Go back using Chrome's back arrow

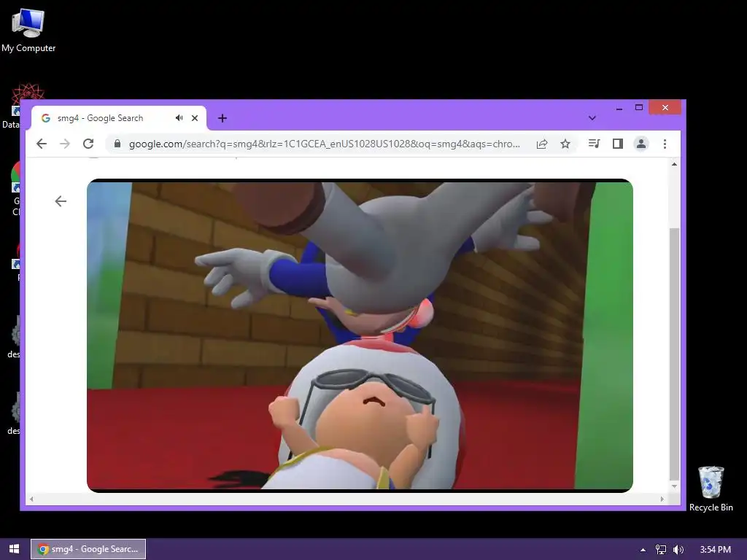coord(42,144)
